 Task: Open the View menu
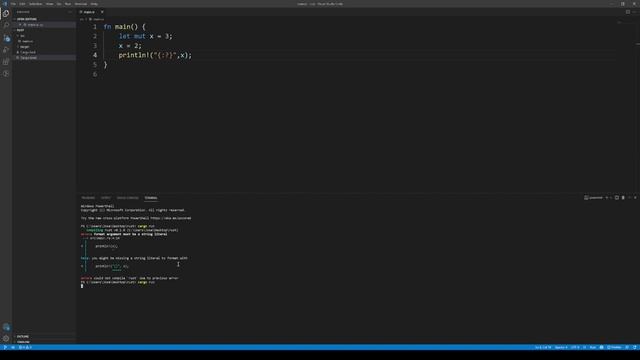coord(49,4)
